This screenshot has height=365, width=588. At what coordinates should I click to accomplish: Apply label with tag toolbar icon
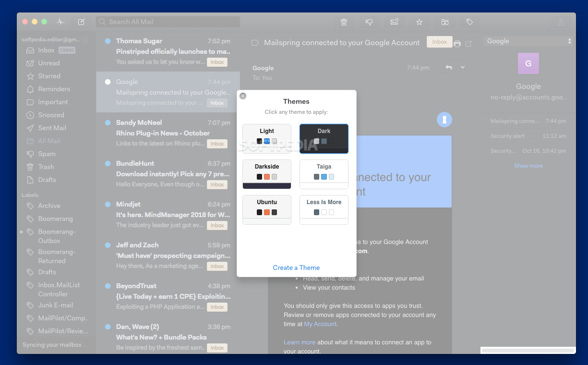[470, 22]
